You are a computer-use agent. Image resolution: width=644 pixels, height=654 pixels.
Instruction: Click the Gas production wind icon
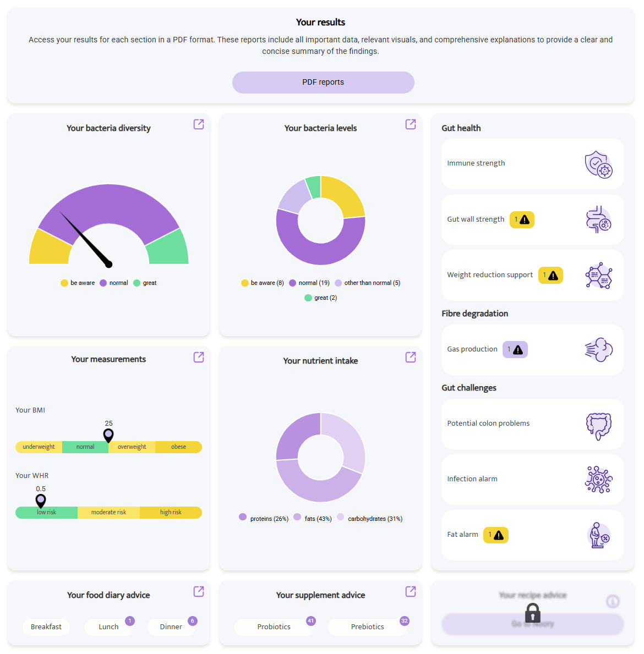point(600,349)
